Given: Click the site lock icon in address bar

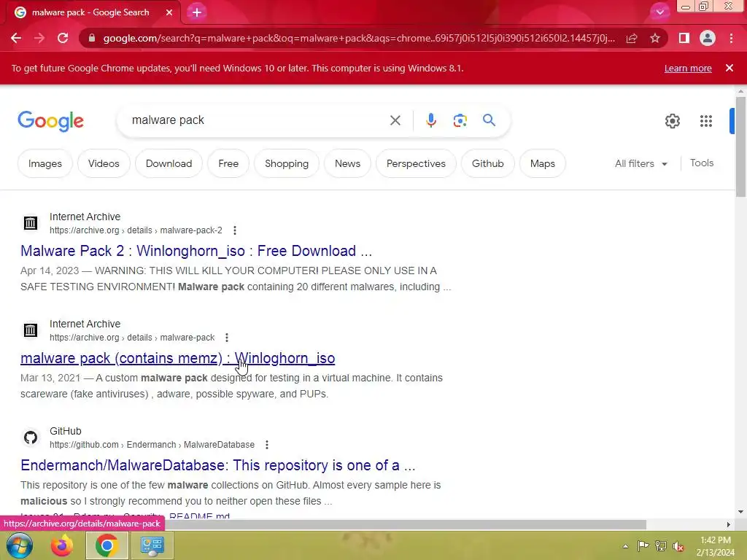Looking at the screenshot, I should click(x=92, y=38).
